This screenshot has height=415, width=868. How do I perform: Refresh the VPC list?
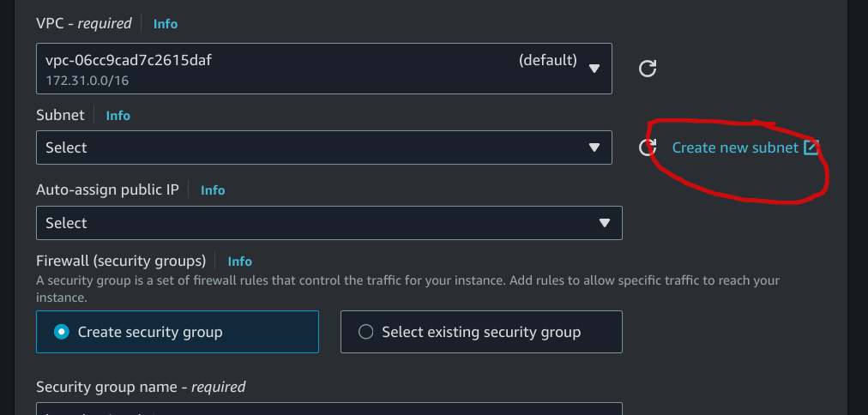click(648, 69)
